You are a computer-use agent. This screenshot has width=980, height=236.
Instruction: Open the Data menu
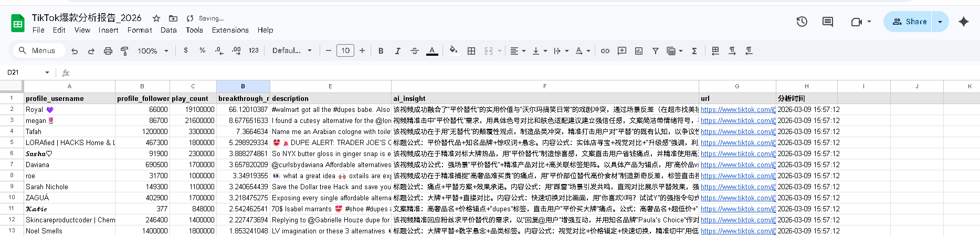click(x=168, y=30)
